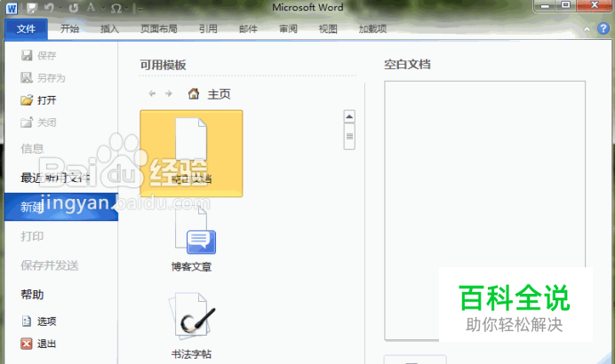Click 退出 to exit Word
The width and height of the screenshot is (615, 364).
(38, 344)
